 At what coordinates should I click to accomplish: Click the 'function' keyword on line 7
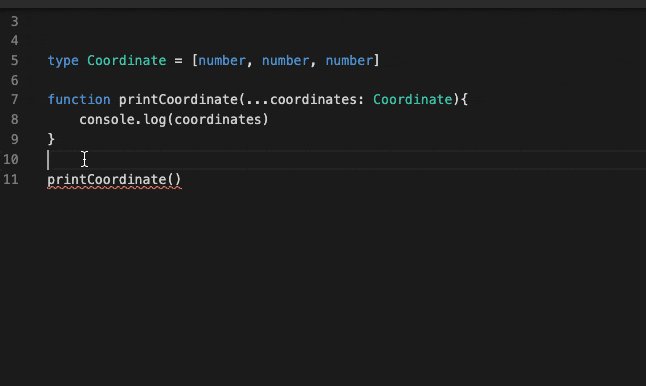(x=79, y=100)
